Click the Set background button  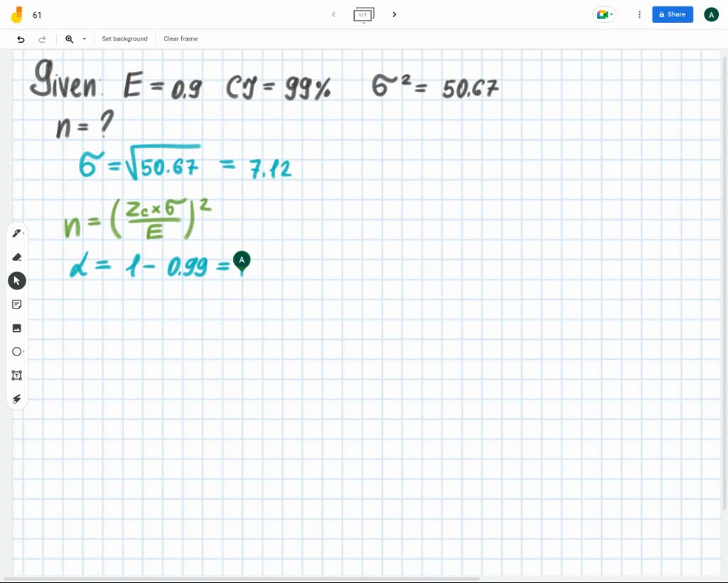124,39
